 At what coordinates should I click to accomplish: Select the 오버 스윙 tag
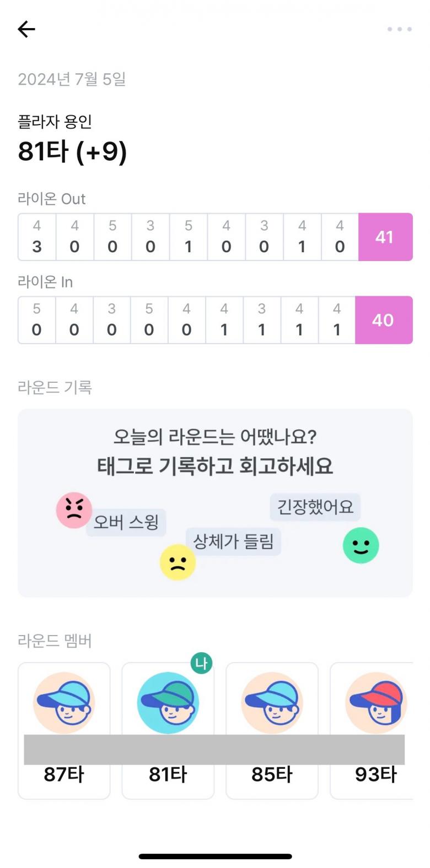coord(126,522)
